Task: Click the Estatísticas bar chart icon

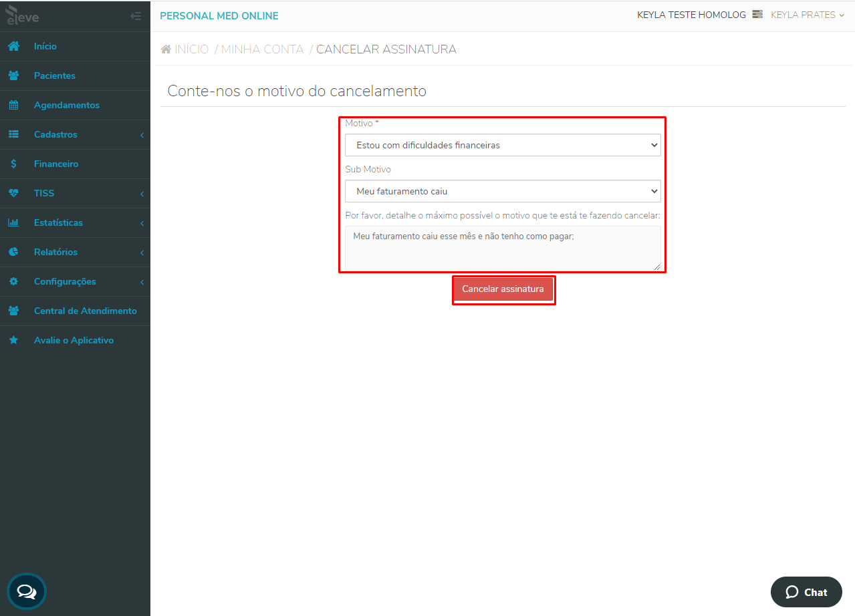Action: point(13,222)
